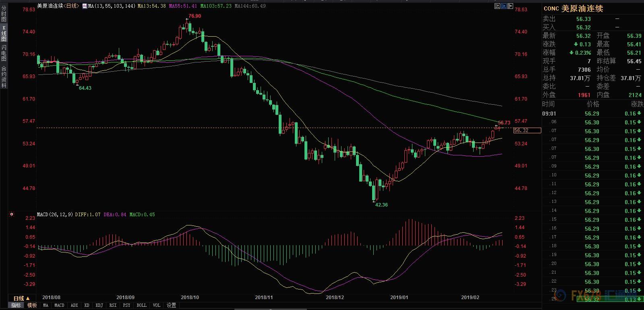This screenshot has width=644, height=310.
Task: Select the 指标 bottom tab
Action: click(16, 306)
